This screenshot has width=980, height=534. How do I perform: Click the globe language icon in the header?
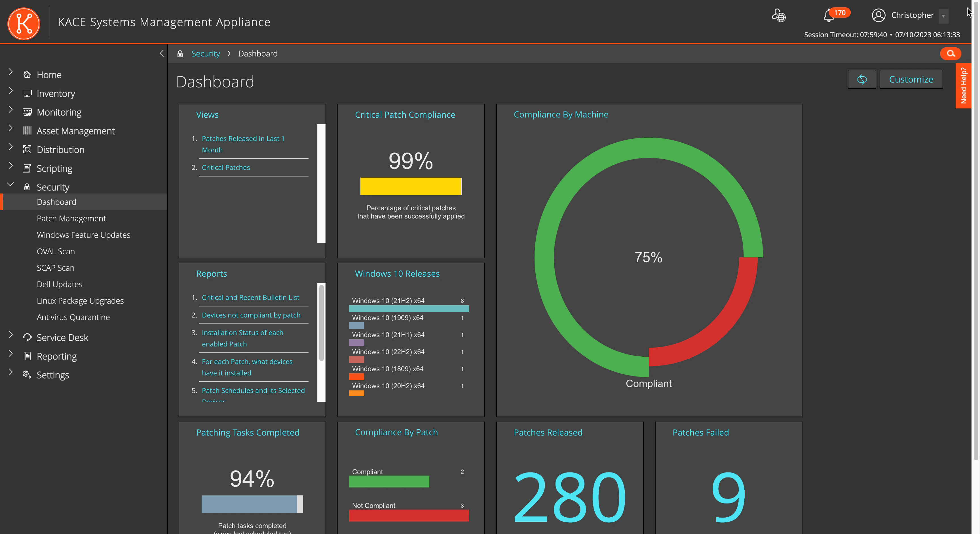point(779,16)
